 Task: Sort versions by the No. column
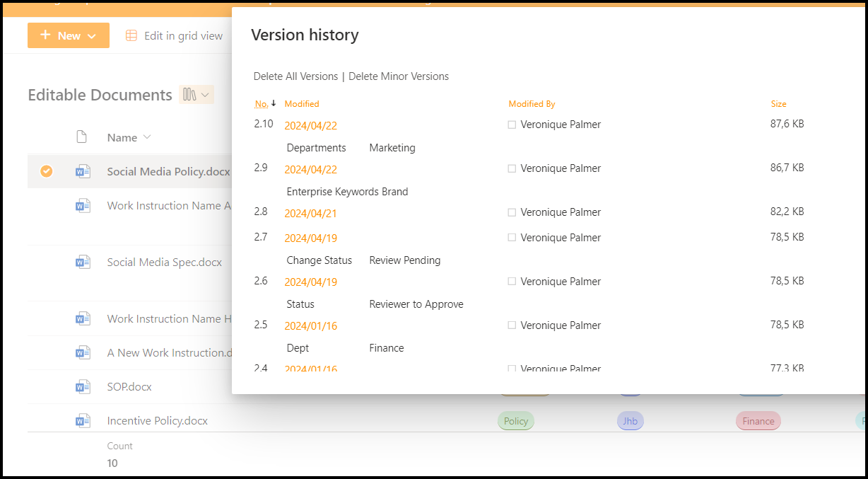[262, 104]
